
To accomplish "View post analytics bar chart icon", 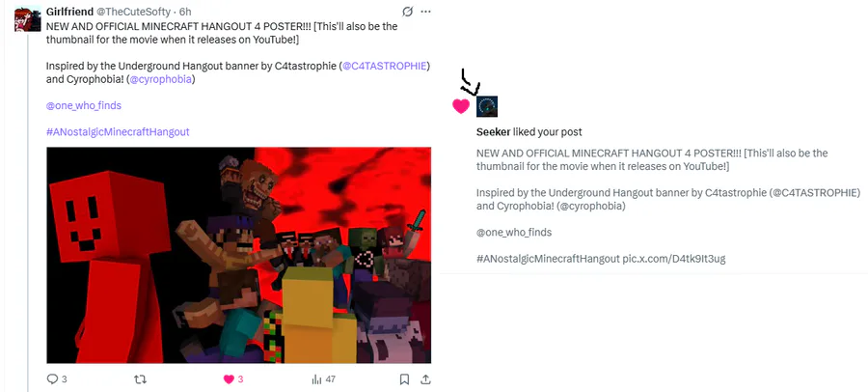I will click(x=316, y=379).
